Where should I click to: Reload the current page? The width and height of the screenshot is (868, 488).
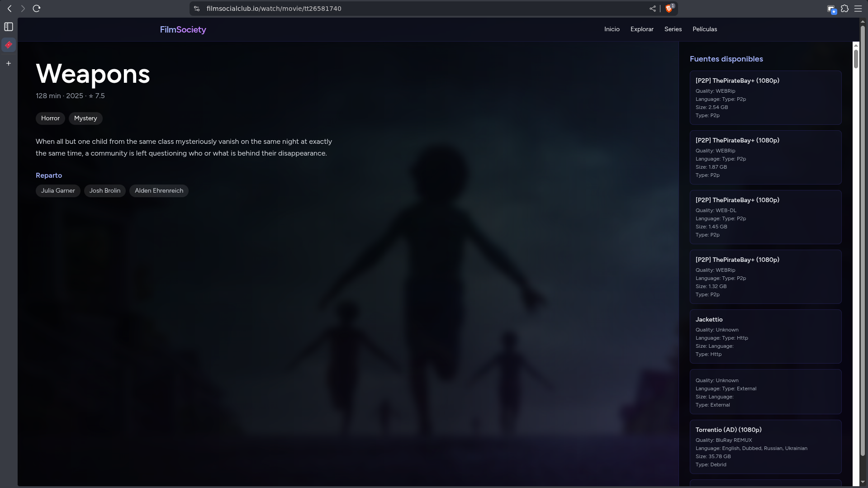[x=37, y=9]
